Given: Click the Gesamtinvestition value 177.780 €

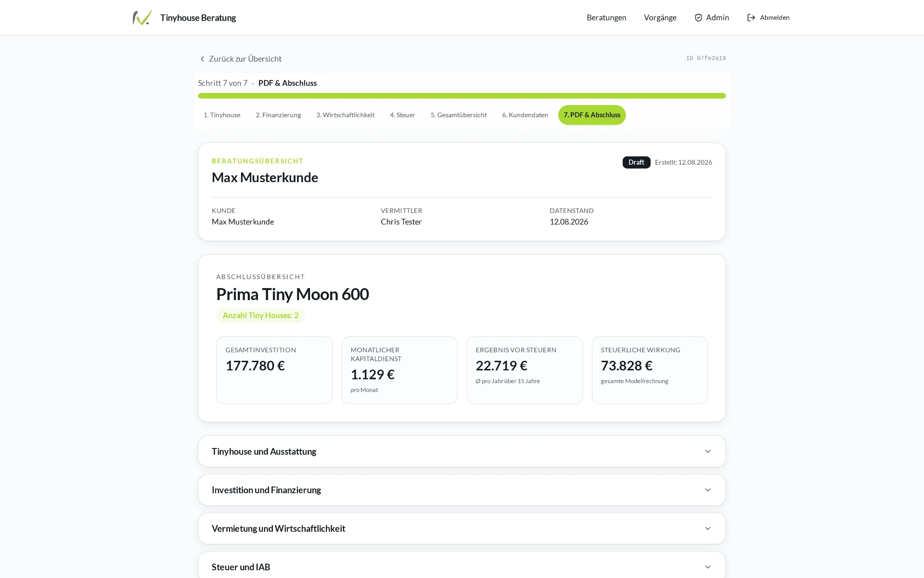Looking at the screenshot, I should point(255,366).
